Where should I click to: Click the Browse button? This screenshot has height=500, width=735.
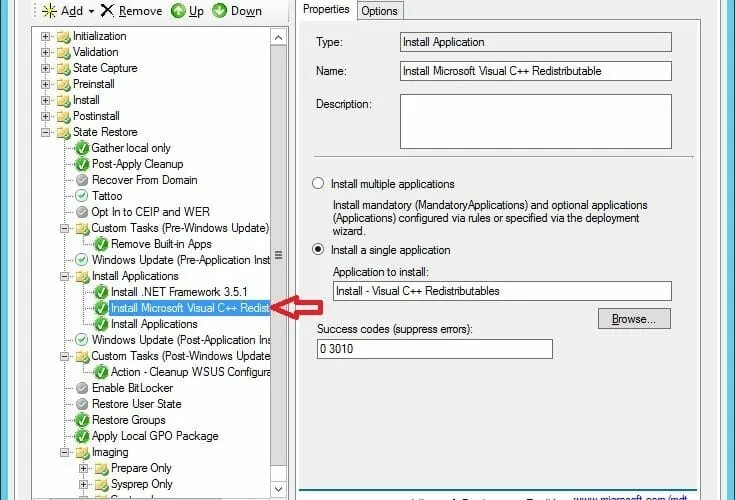(634, 319)
